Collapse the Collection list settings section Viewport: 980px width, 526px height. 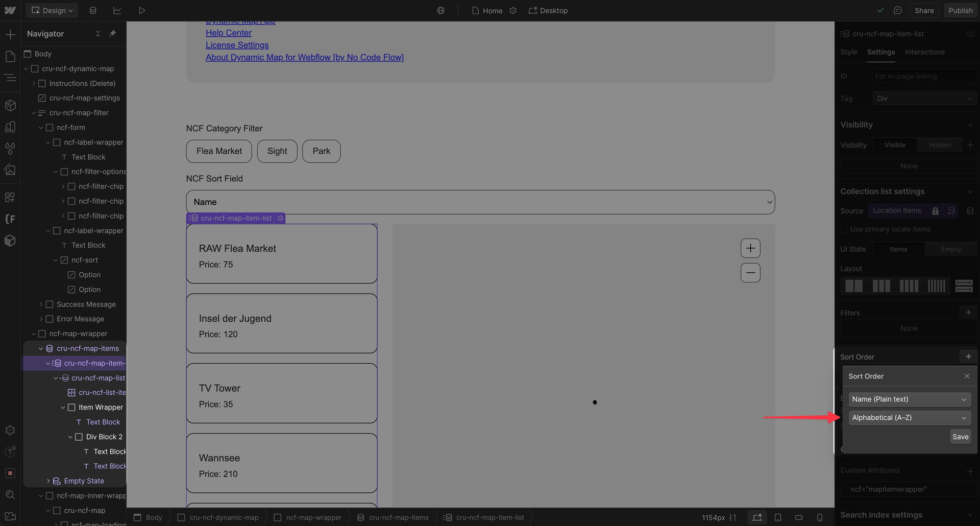[x=970, y=192]
